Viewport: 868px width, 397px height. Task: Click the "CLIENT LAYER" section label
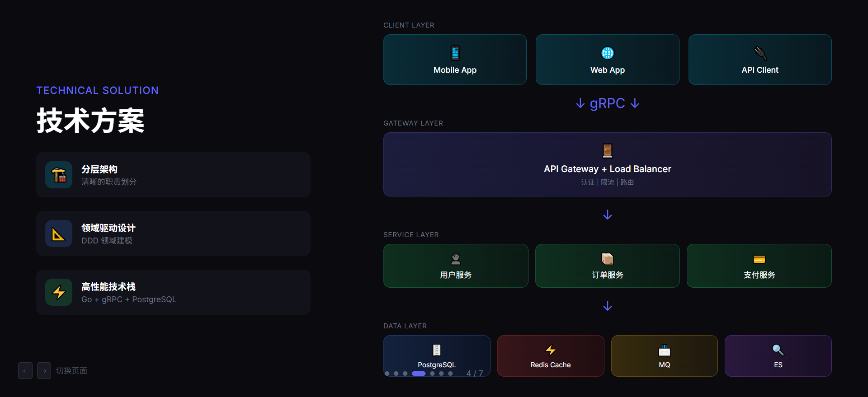(409, 25)
